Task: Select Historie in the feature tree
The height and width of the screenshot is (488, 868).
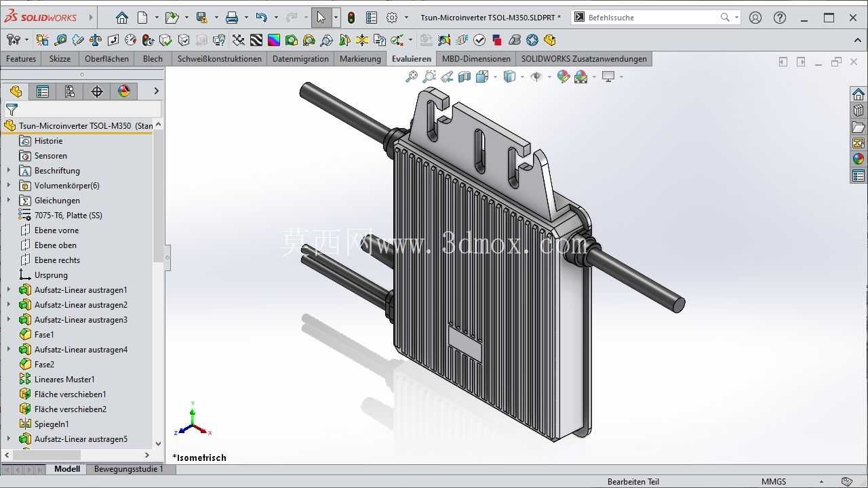Action: click(48, 141)
